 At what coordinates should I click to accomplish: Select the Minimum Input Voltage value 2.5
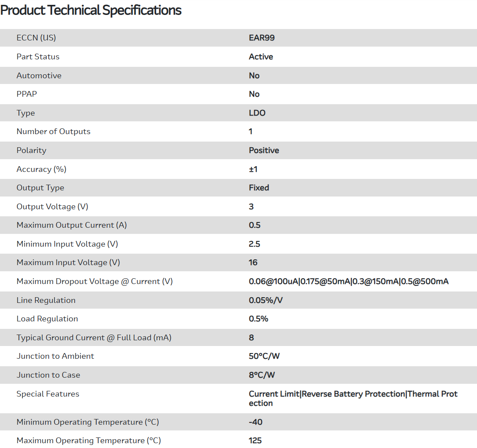coord(255,244)
